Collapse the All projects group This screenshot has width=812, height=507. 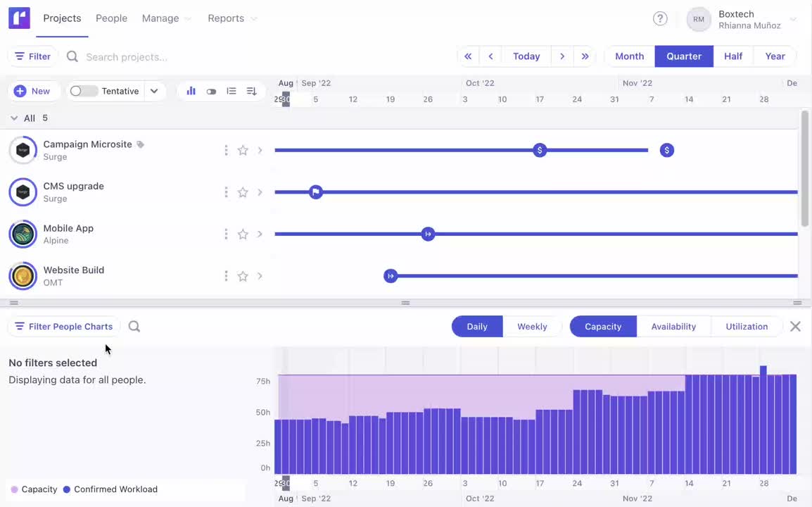click(14, 118)
